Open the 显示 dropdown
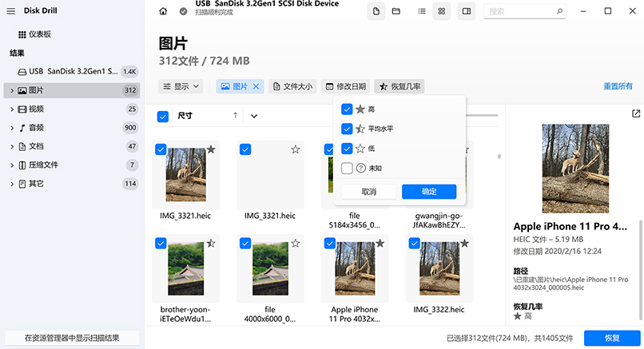 [181, 86]
